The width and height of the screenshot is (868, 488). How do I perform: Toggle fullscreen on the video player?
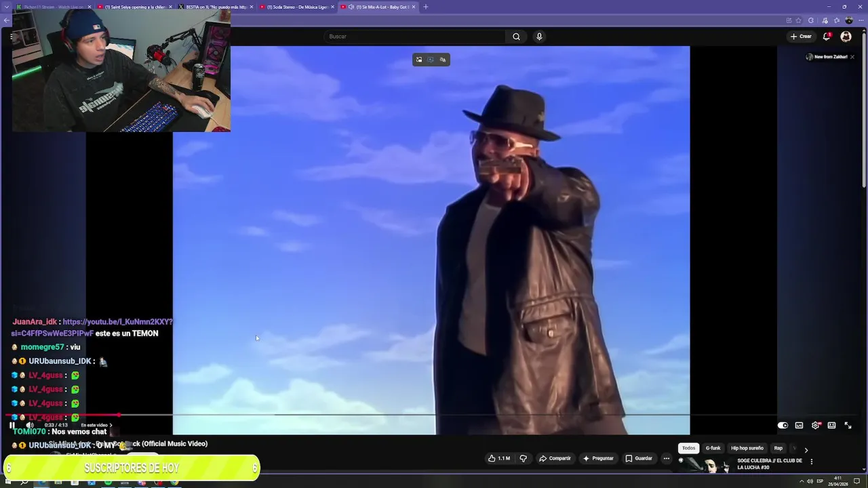848,426
